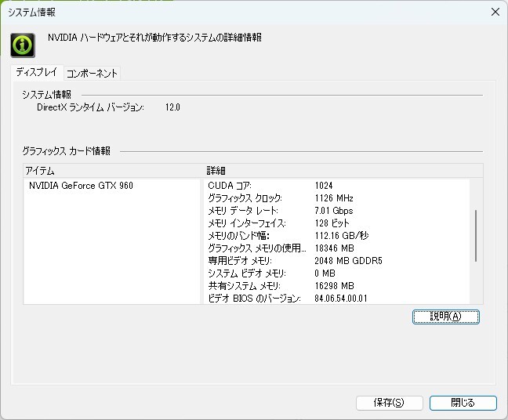Screen dimensions: 508x420
Task: Close the システム情報 dialog window
Action: pyautogui.click(x=495, y=12)
